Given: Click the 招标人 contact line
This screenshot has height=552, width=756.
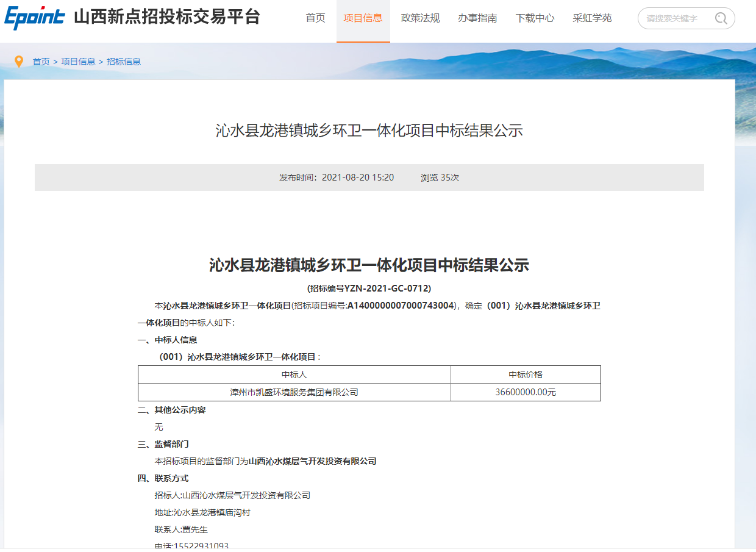Looking at the screenshot, I should click(233, 495).
